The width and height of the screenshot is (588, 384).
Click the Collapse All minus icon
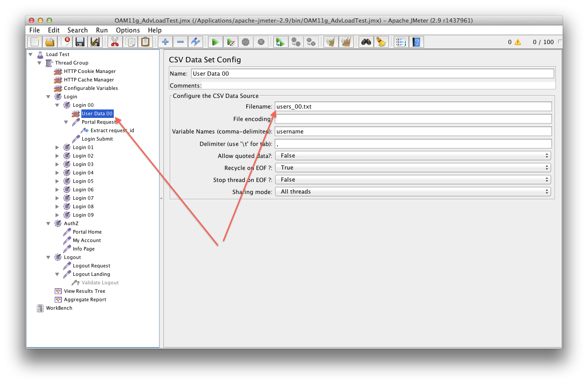click(180, 42)
